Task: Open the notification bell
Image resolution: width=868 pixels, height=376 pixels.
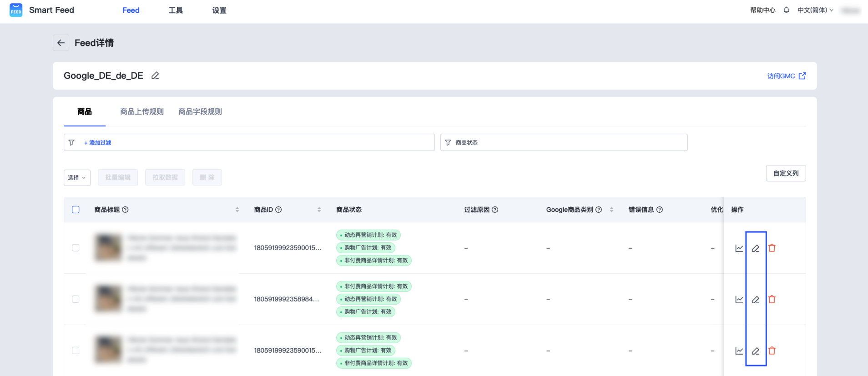Action: (x=786, y=10)
